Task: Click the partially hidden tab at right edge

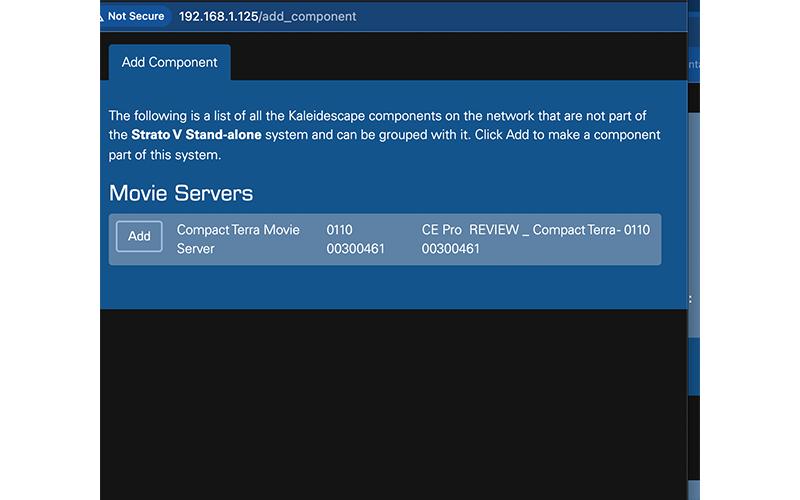Action: tap(693, 64)
